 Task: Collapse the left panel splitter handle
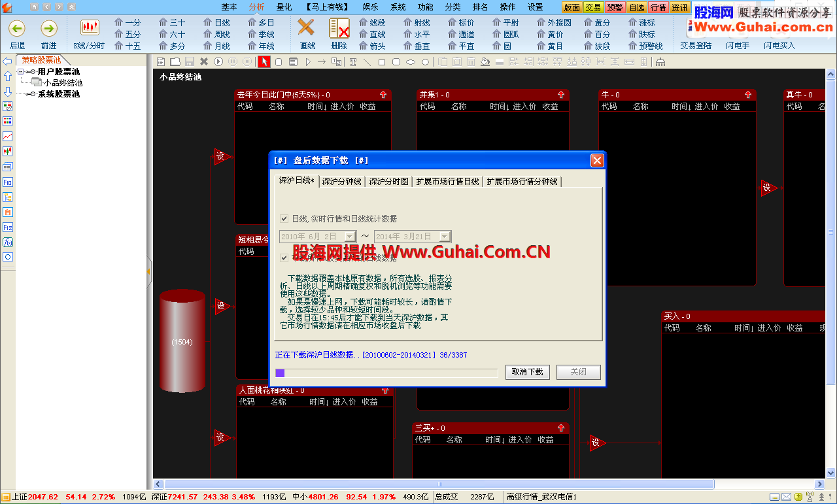[x=150, y=270]
